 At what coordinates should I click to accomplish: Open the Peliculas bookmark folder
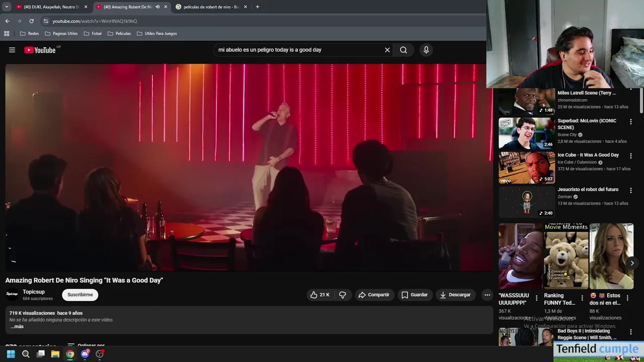pyautogui.click(x=119, y=34)
